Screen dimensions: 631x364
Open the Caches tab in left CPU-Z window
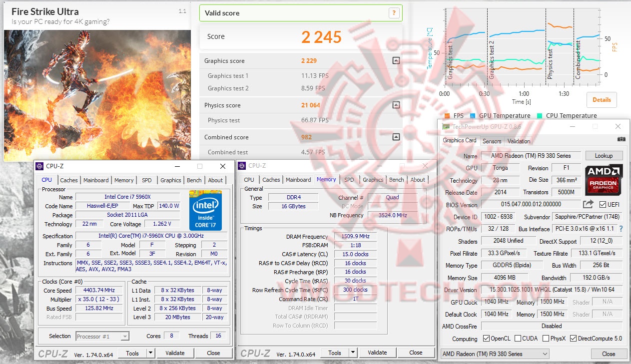click(69, 180)
